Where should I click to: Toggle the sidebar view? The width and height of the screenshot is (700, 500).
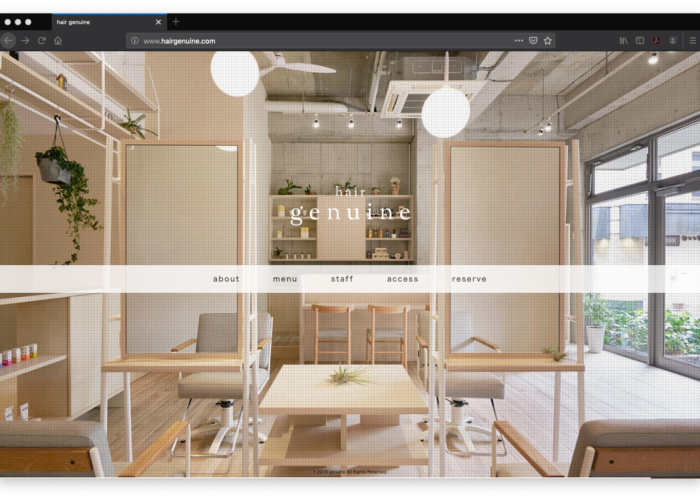click(x=640, y=41)
